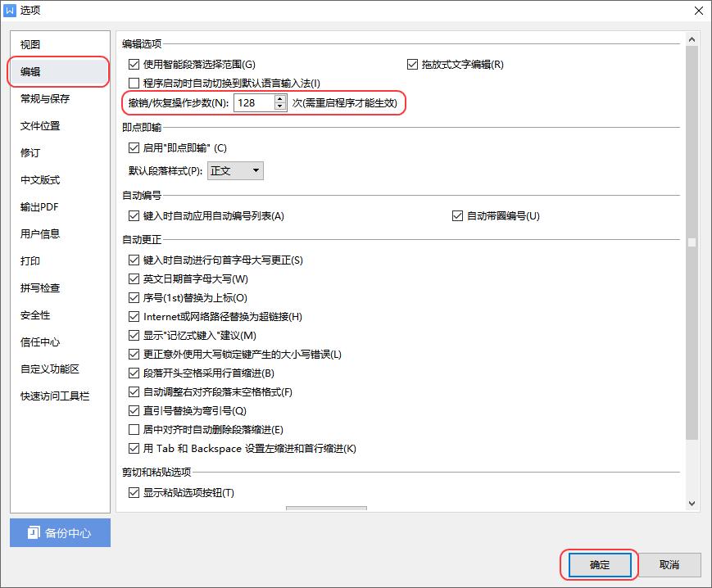Open the 安全性 settings page
This screenshot has height=588, width=712.
(35, 315)
